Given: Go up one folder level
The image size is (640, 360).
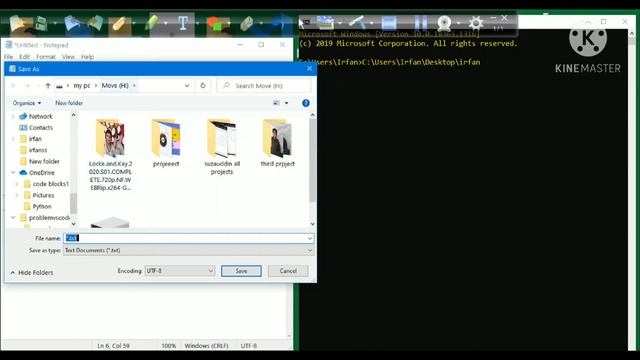Looking at the screenshot, I should coord(48,86).
